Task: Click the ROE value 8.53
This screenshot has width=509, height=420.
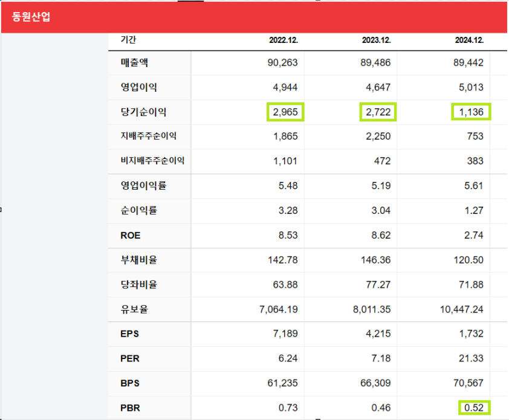Action: tap(288, 234)
